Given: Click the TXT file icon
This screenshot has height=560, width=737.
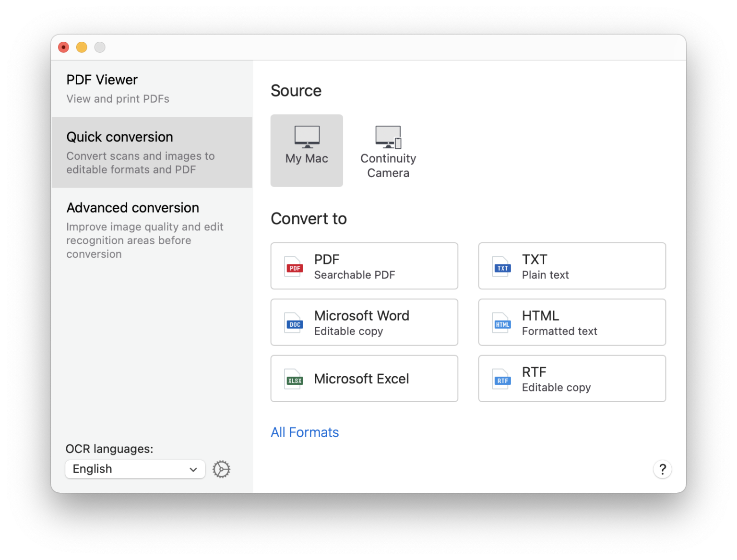Looking at the screenshot, I should click(502, 267).
